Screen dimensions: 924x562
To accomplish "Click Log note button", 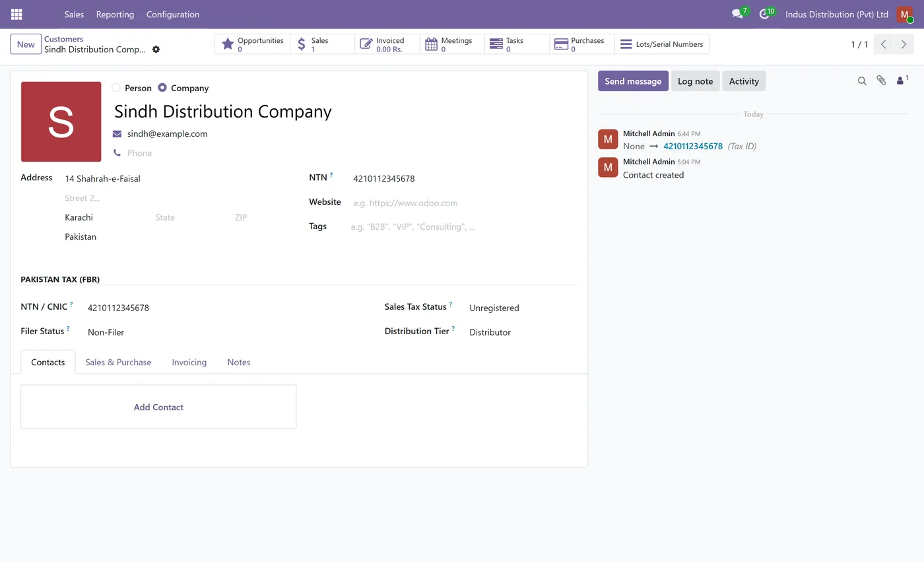I will pos(695,81).
